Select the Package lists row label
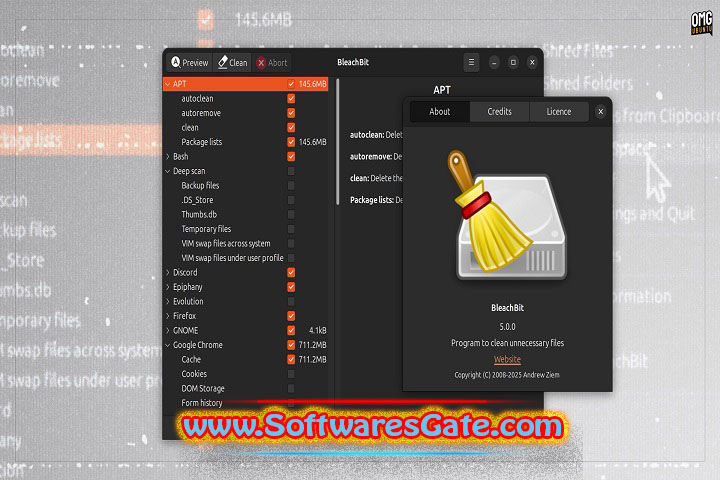Viewport: 720px width, 480px height. (202, 142)
